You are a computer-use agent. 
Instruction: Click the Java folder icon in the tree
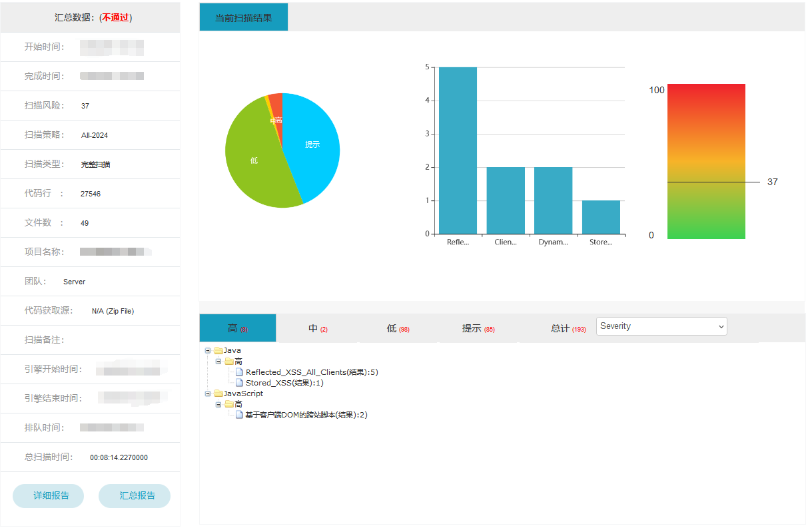click(218, 350)
